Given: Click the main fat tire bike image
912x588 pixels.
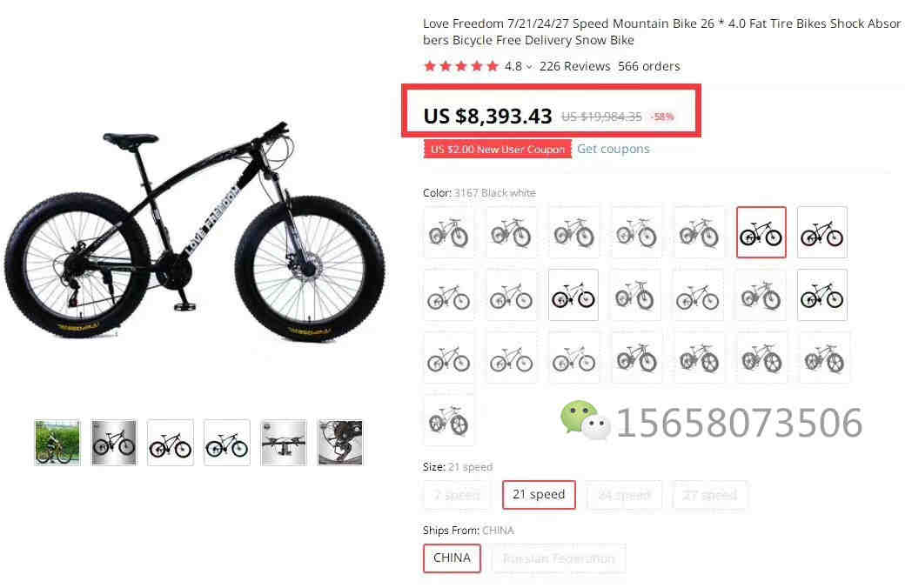Looking at the screenshot, I should point(195,231).
